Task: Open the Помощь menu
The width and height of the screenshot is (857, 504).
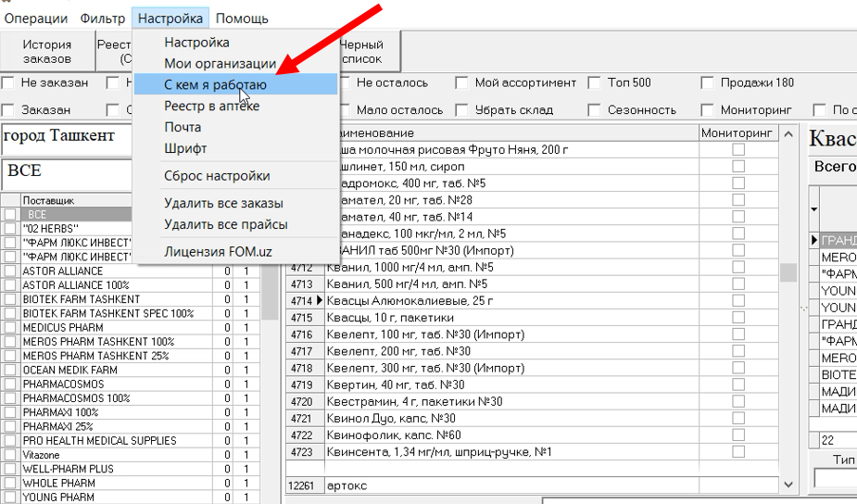Action: (242, 19)
